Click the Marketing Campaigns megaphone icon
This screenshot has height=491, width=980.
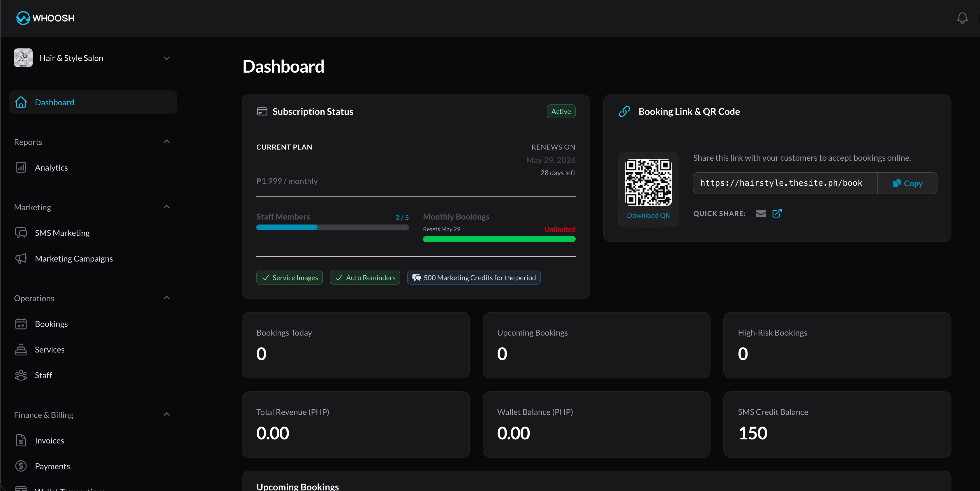click(21, 258)
